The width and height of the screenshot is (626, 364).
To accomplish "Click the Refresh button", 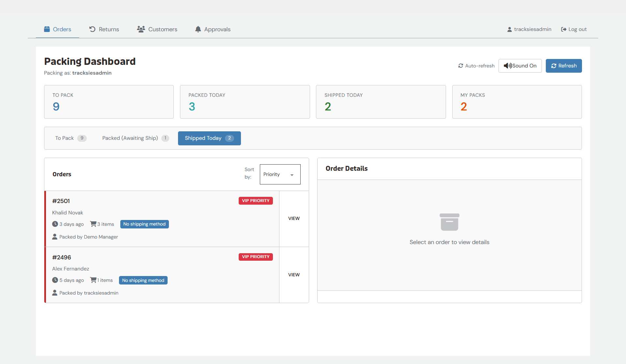I will tap(564, 66).
